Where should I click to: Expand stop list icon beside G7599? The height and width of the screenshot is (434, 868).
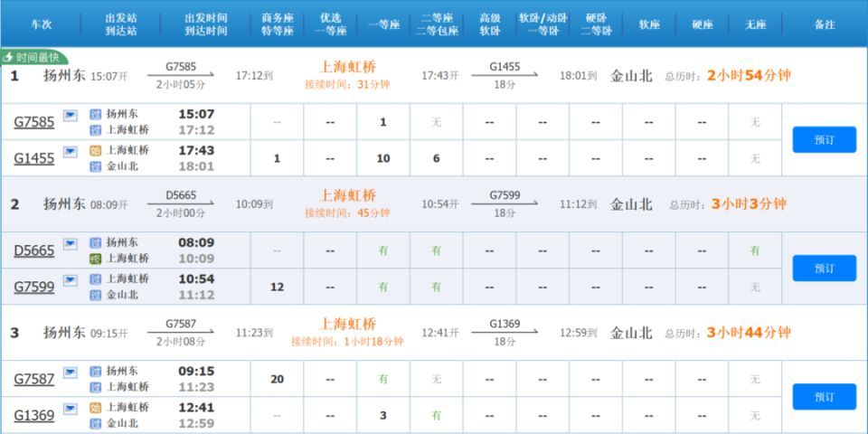click(x=71, y=280)
